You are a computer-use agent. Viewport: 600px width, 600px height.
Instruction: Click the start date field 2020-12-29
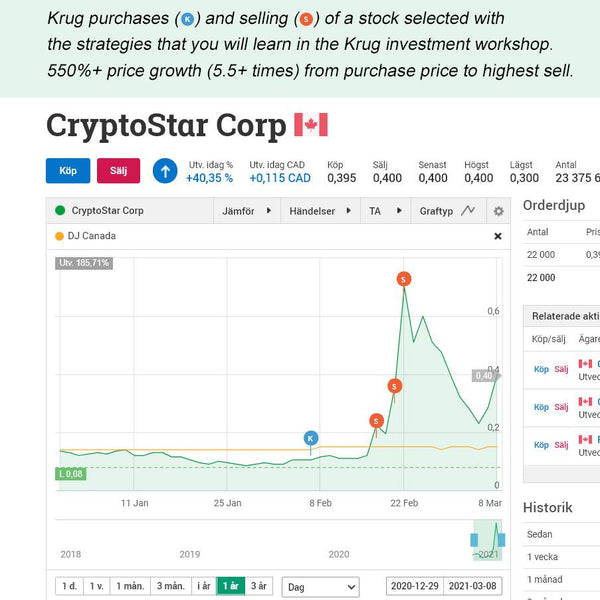(415, 586)
